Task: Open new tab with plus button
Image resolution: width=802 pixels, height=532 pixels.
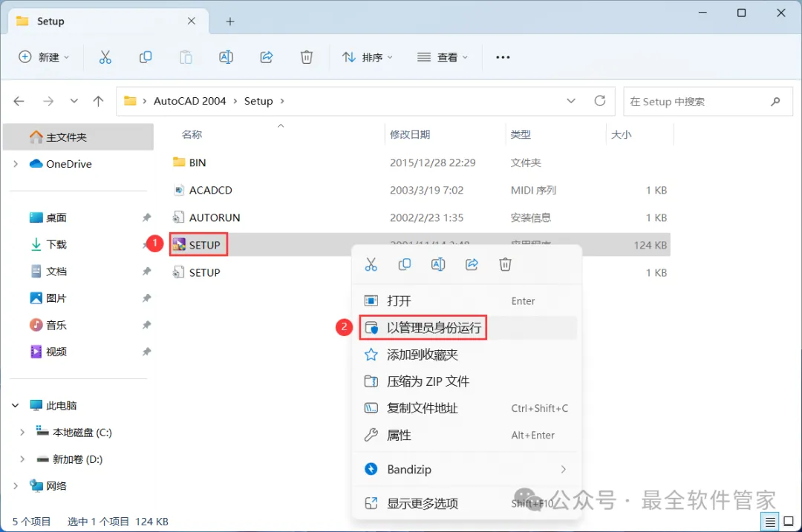Action: (x=230, y=22)
